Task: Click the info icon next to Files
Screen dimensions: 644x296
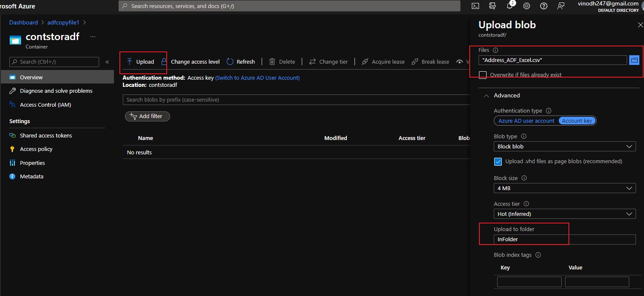Action: 495,50
